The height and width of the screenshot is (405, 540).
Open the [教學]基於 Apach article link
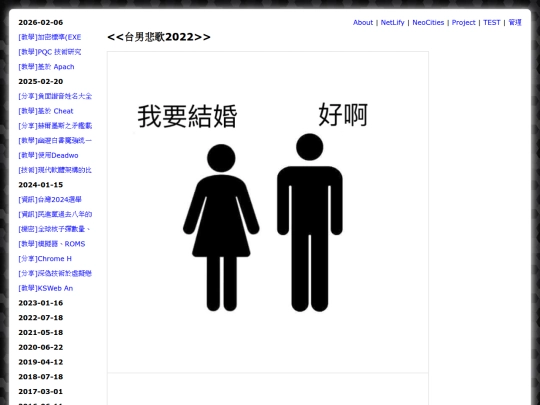[x=46, y=67]
